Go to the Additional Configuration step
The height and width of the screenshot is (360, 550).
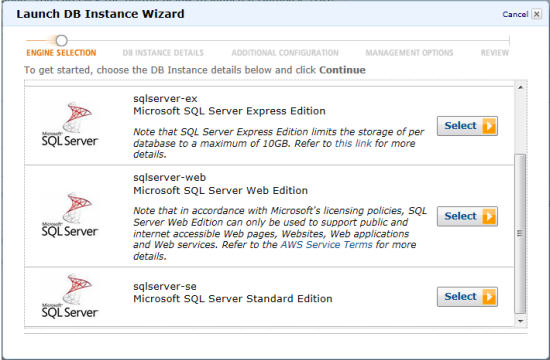(285, 53)
